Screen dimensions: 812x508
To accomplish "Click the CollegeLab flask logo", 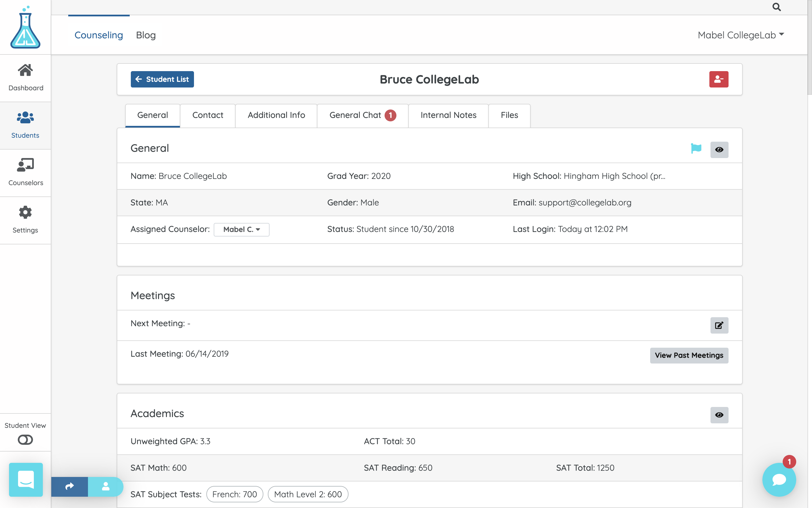I will coord(25,27).
